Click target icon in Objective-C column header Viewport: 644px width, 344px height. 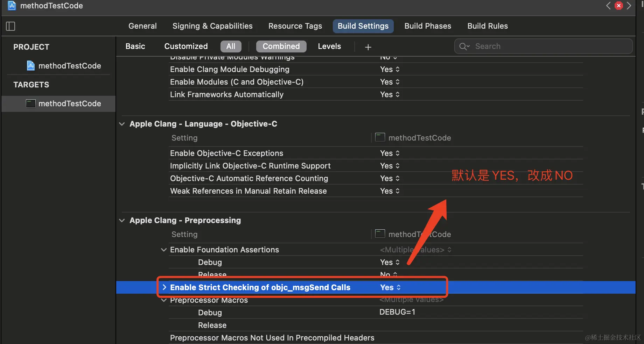(380, 137)
